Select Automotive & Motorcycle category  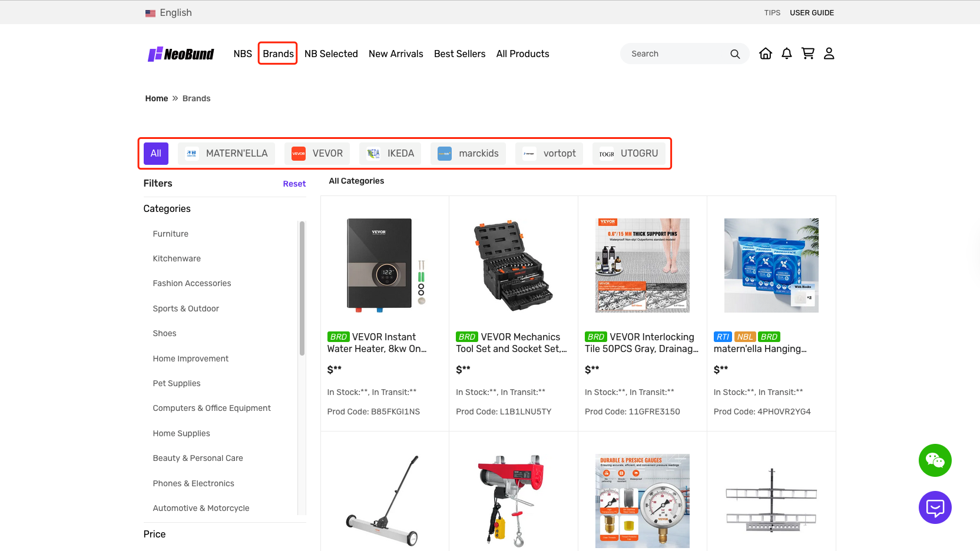coord(201,508)
